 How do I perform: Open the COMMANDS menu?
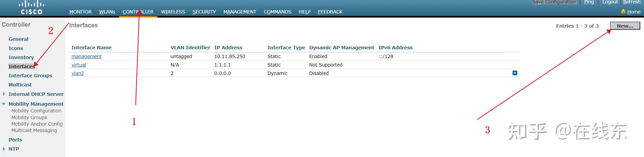click(x=277, y=12)
